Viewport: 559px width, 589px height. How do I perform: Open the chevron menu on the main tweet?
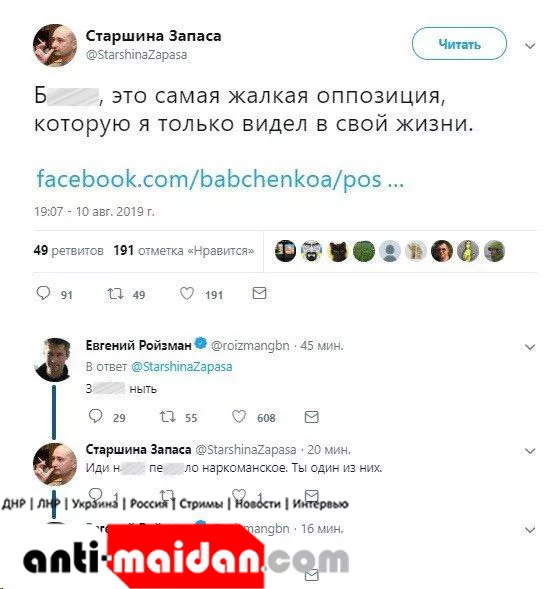click(x=530, y=46)
